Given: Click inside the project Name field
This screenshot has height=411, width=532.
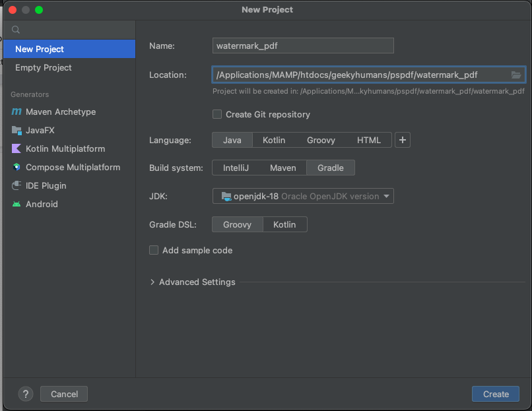Looking at the screenshot, I should pyautogui.click(x=302, y=46).
